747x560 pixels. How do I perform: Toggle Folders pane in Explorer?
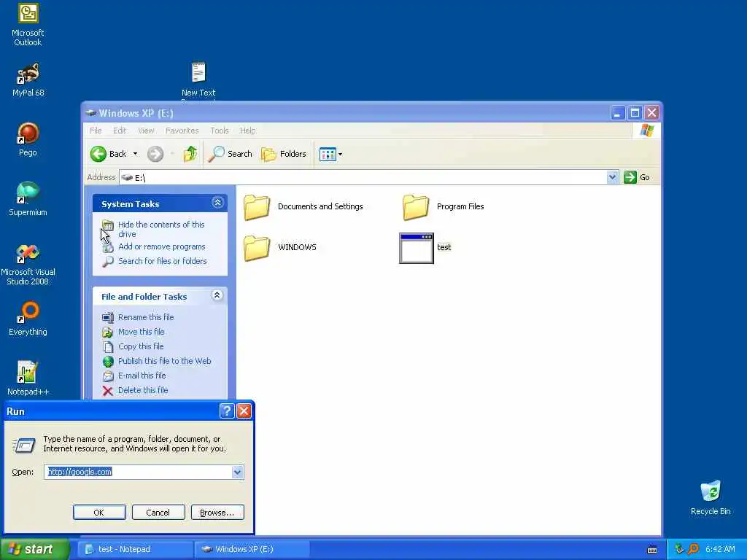click(284, 154)
